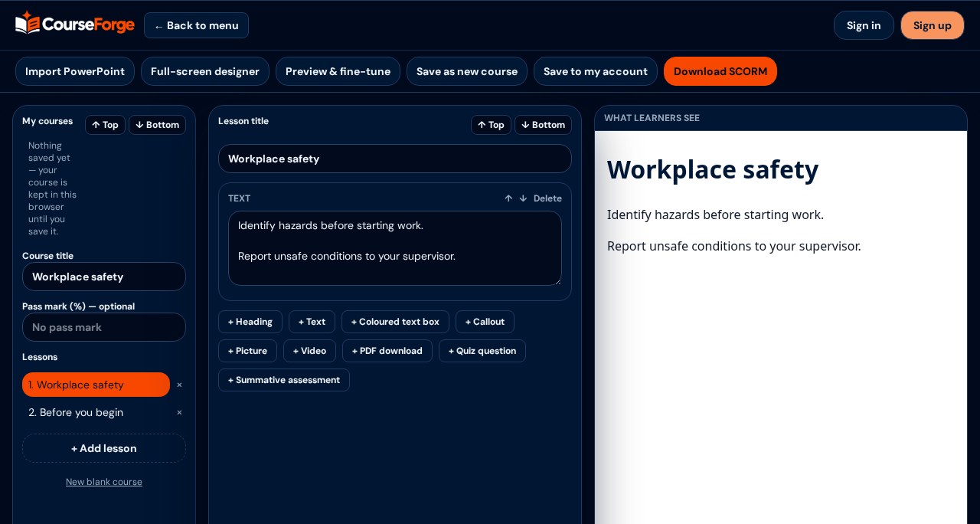
Task: Jump to Top in My courses panel
Action: (x=105, y=125)
